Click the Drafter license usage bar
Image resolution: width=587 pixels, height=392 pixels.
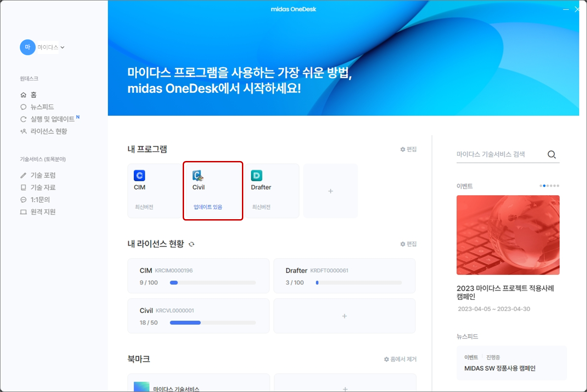click(359, 283)
